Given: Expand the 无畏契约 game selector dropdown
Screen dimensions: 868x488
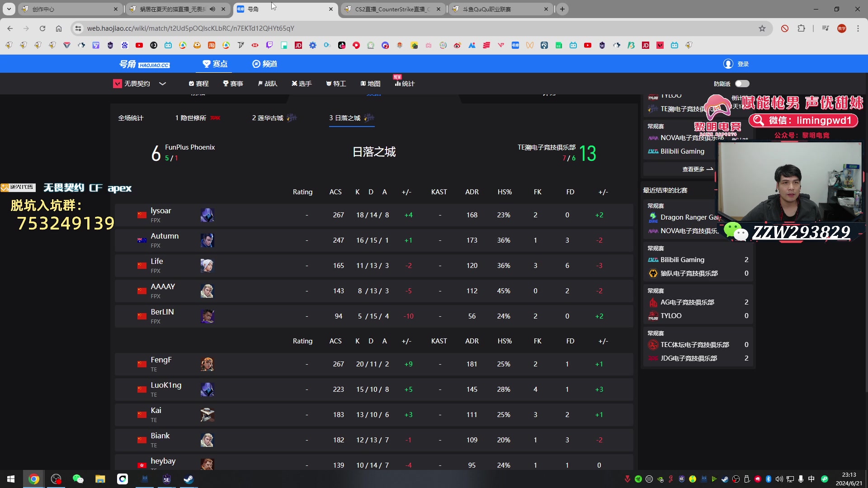Looking at the screenshot, I should 163,84.
